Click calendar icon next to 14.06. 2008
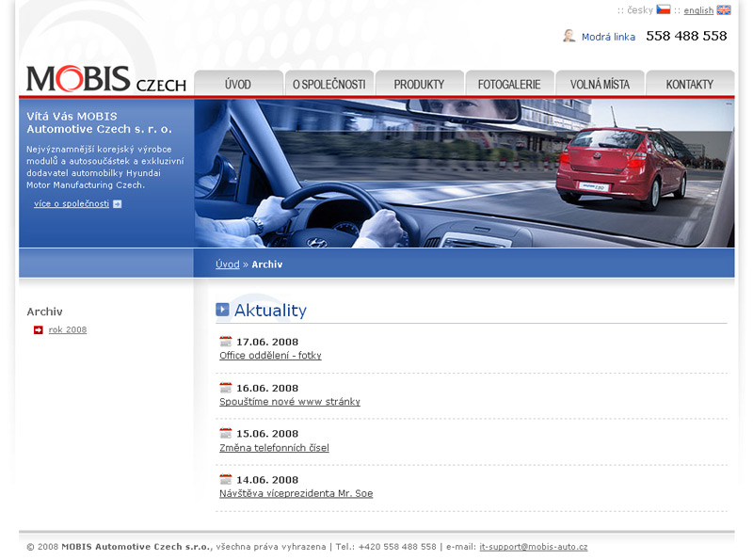 coord(226,479)
